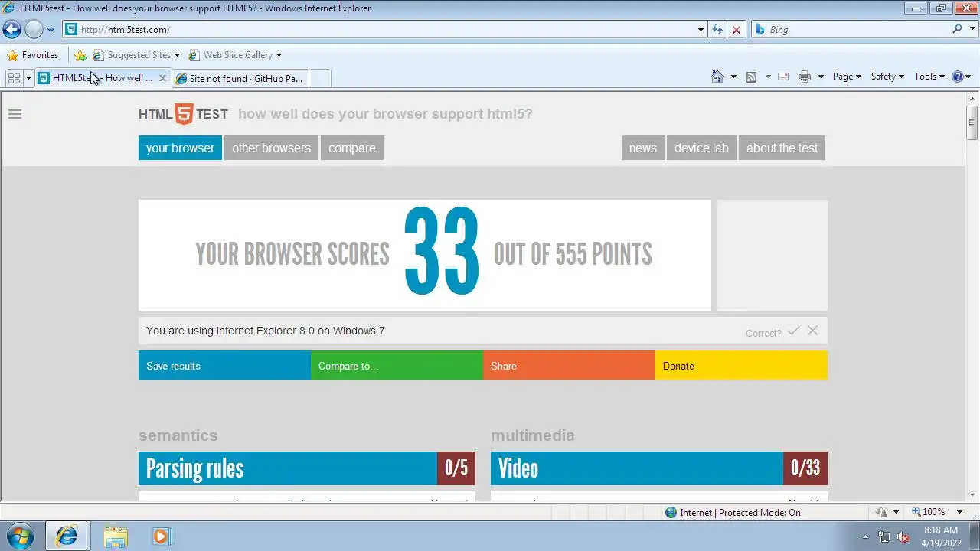
Task: Open the 'news' page button
Action: pos(643,148)
